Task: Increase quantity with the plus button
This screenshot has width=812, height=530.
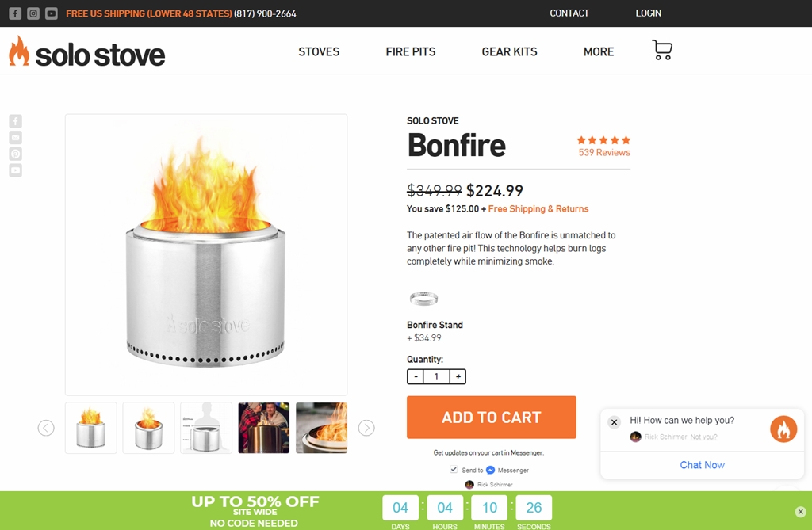Action: coord(458,377)
